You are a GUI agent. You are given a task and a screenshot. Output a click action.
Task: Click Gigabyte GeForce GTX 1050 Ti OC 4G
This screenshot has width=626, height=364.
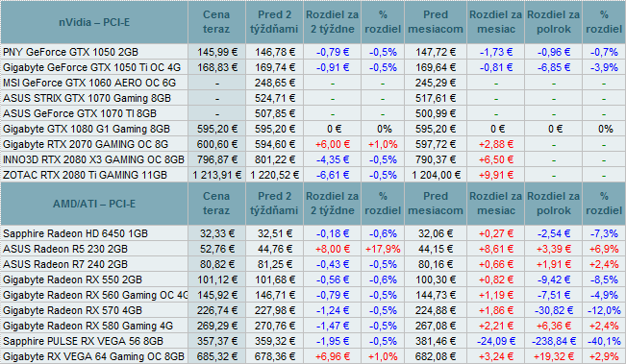point(91,67)
